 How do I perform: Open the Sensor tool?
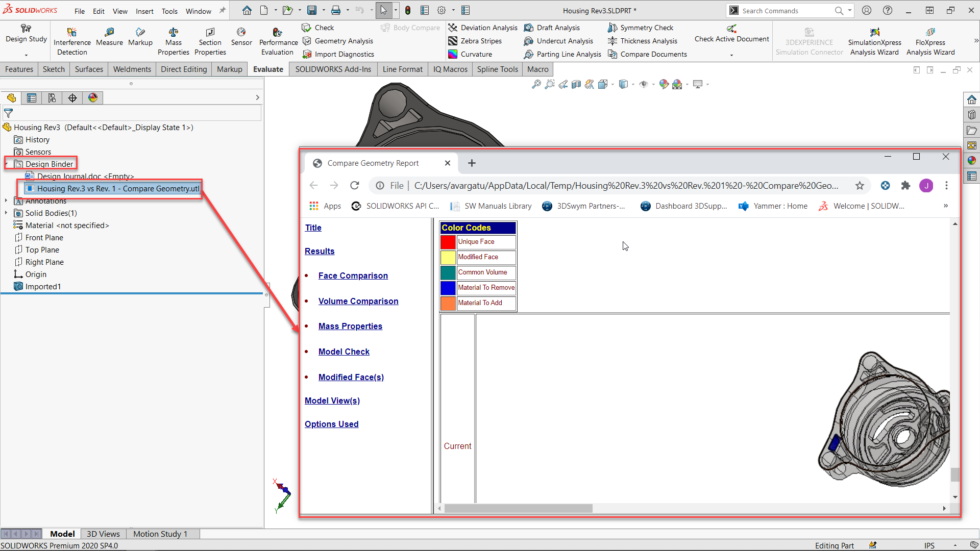click(x=241, y=37)
